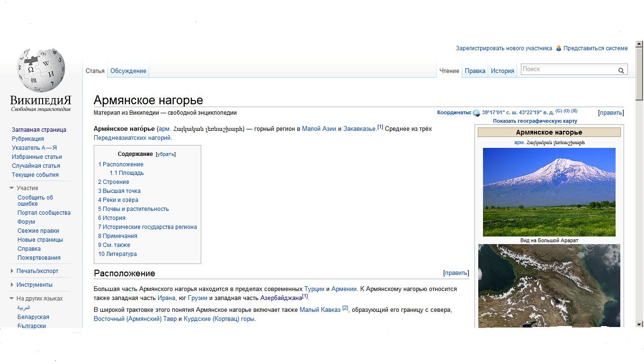Open the Рубрикация sidebar link
Image resolution: width=644 pixels, height=364 pixels.
[28, 139]
